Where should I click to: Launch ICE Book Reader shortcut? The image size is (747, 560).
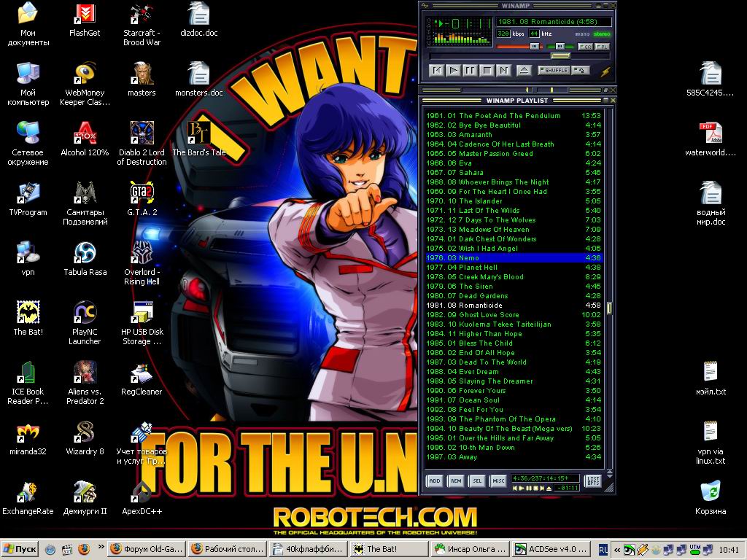click(x=28, y=384)
